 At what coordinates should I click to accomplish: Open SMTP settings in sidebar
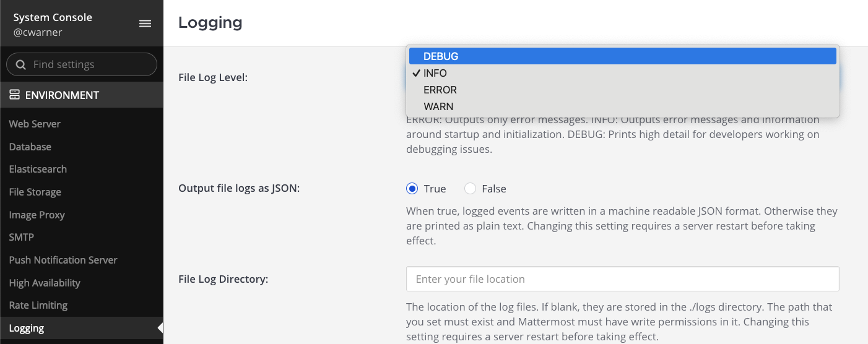[x=22, y=237]
